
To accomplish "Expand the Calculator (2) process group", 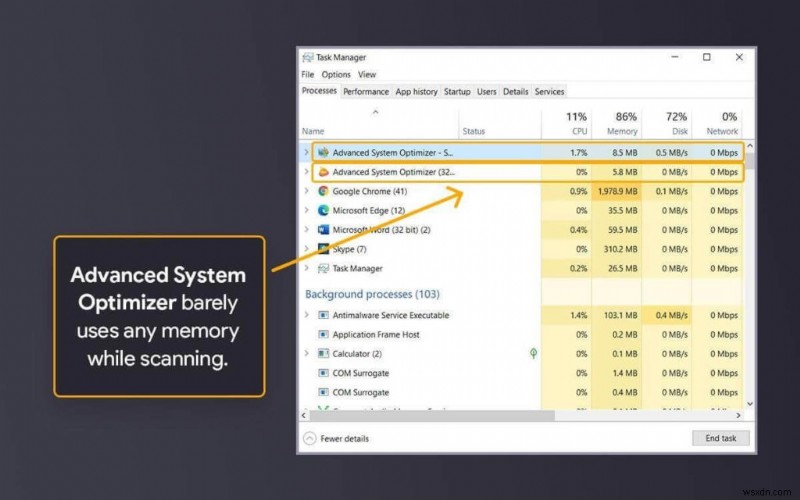I will click(307, 354).
